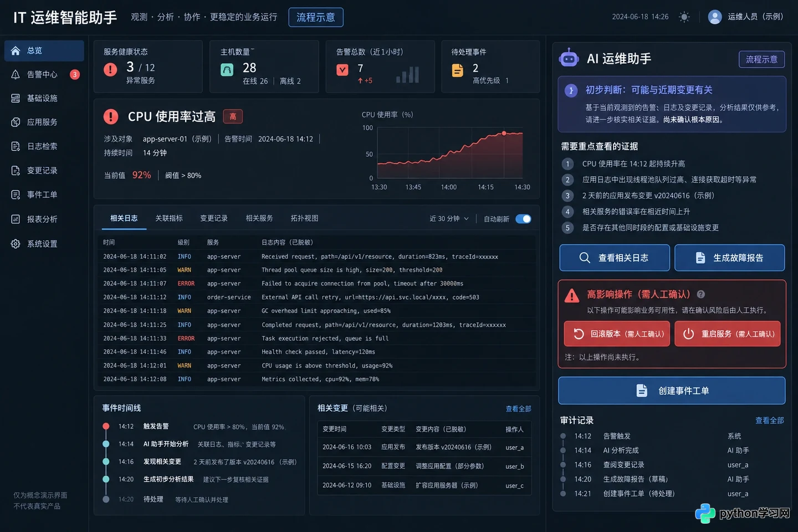The height and width of the screenshot is (532, 798).
Task: Click the 告警中心 bell icon
Action: [16, 74]
